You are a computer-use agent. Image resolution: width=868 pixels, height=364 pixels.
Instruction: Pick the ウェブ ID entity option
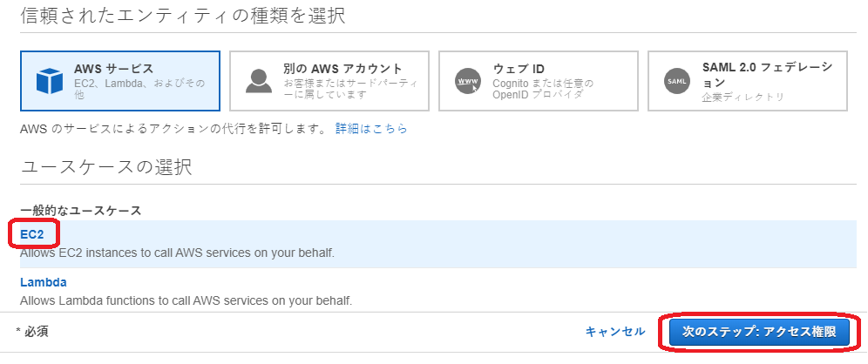click(x=539, y=81)
